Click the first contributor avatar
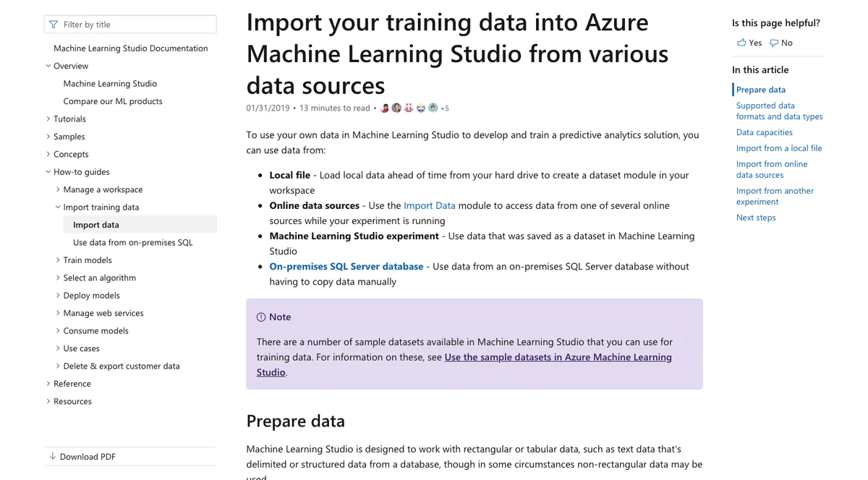Viewport: 868px width, 480px height. (384, 107)
